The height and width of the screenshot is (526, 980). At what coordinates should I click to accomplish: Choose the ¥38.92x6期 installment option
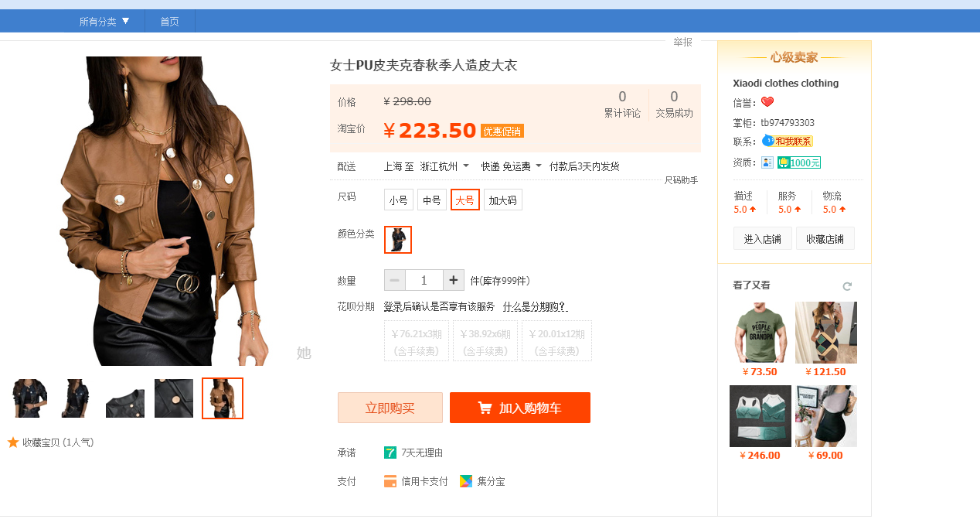[x=485, y=341]
